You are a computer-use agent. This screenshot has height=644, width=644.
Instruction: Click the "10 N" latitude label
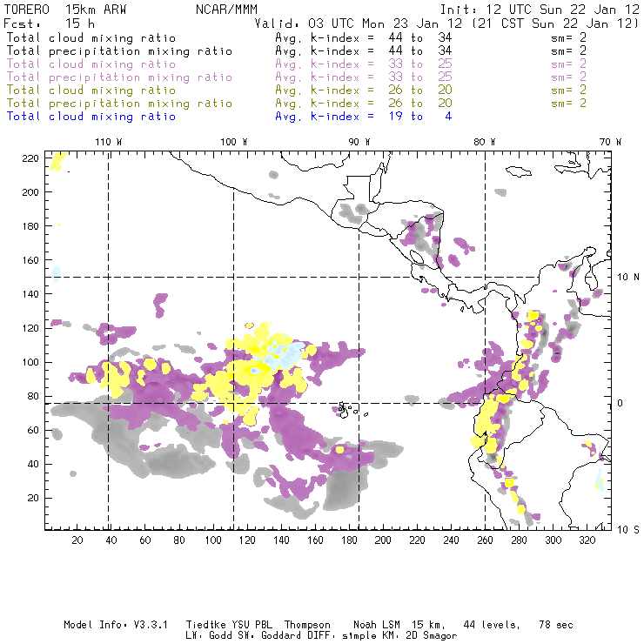coord(628,278)
